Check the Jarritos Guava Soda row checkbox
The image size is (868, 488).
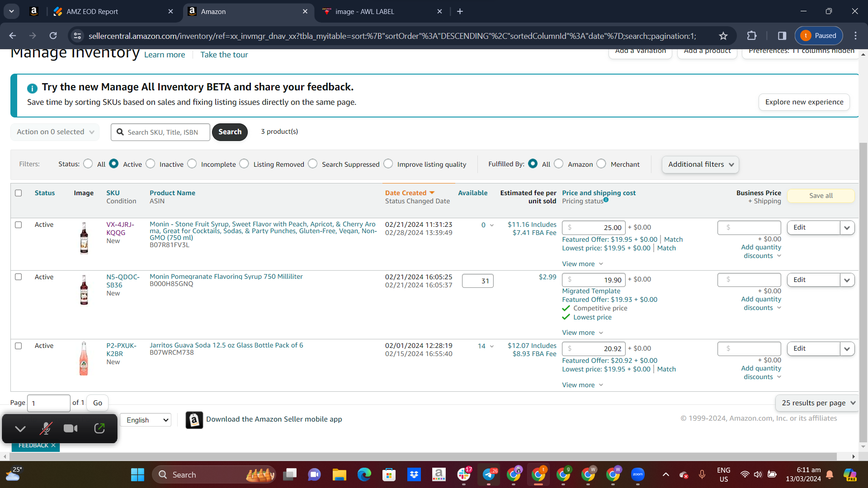[19, 346]
